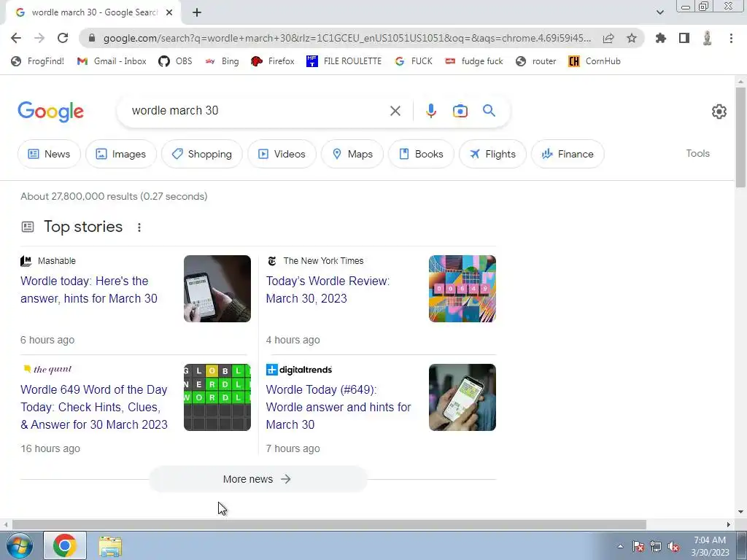747x560 pixels.
Task: Click the Mashable phone thumbnail
Action: (x=217, y=289)
